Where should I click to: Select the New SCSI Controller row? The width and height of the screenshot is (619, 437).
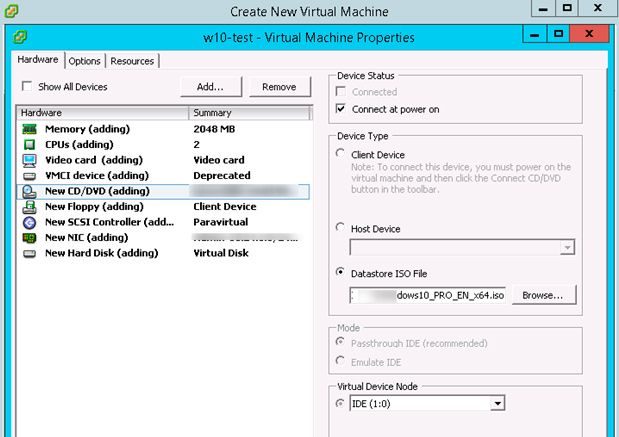click(x=163, y=222)
